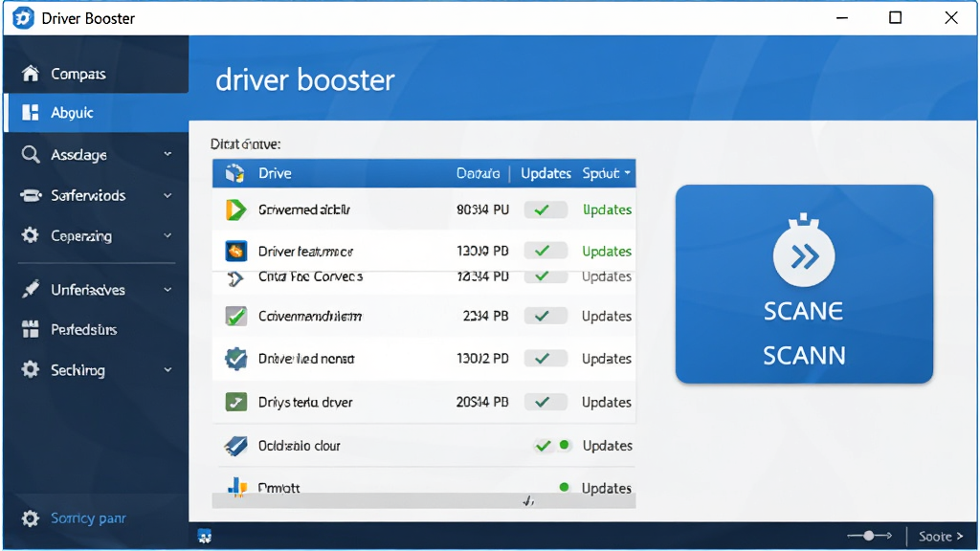Click the Driver Booster logo in title bar
980x551 pixels.
(x=23, y=18)
